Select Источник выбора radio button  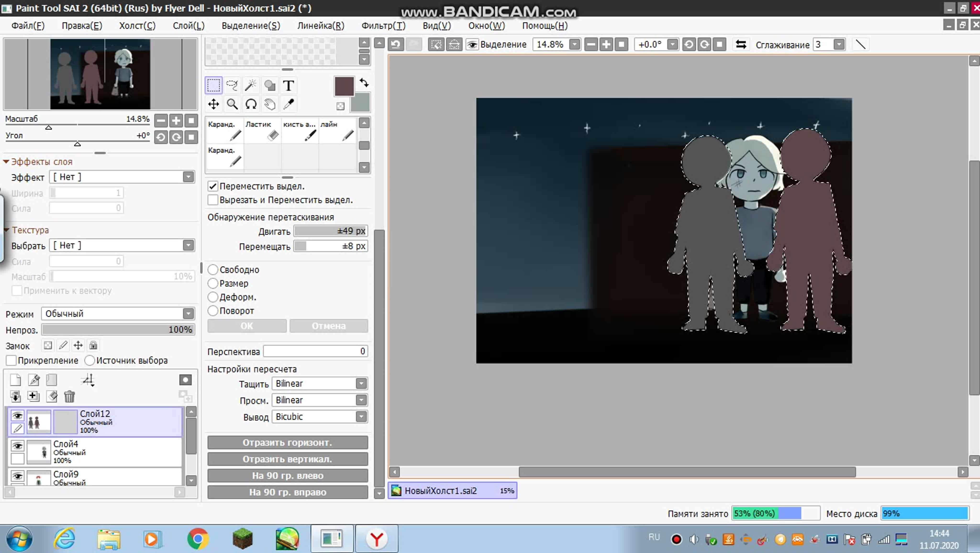tap(89, 360)
